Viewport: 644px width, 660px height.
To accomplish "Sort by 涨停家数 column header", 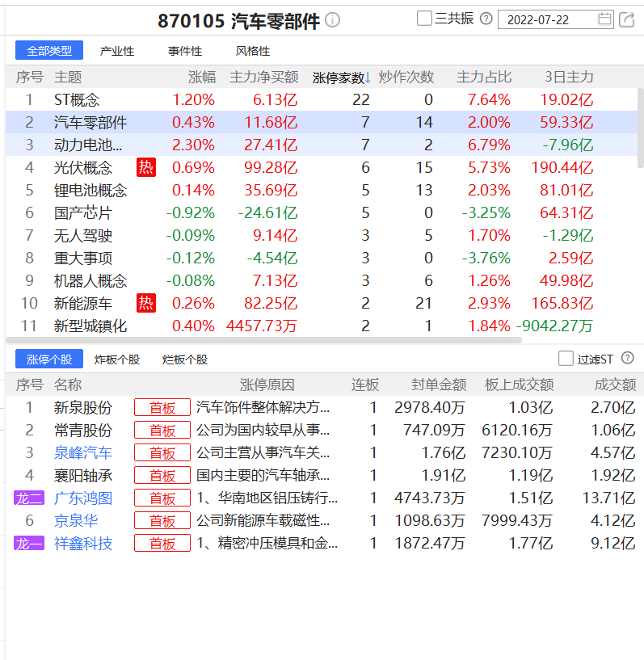I will click(341, 78).
